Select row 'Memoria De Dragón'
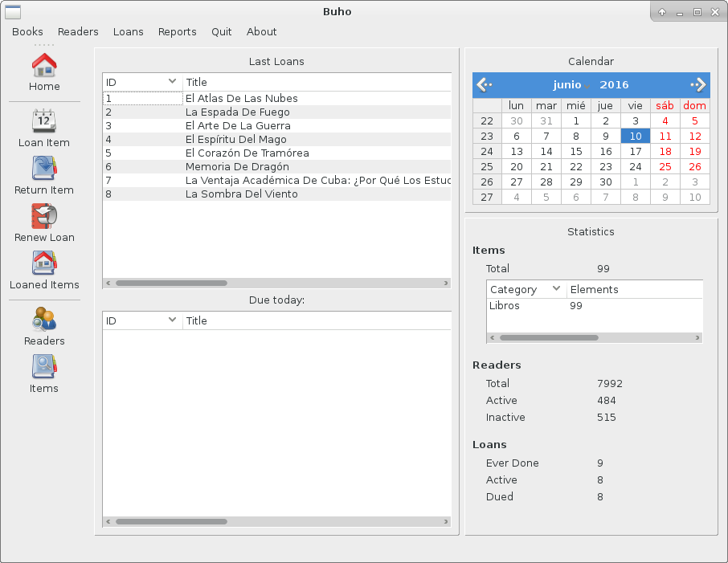This screenshot has width=728, height=563. point(276,166)
